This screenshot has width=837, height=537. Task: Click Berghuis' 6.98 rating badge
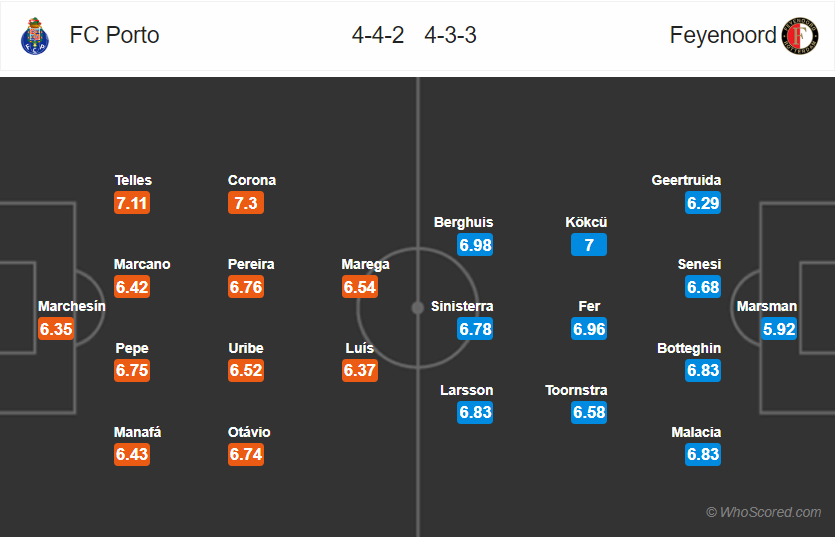475,245
